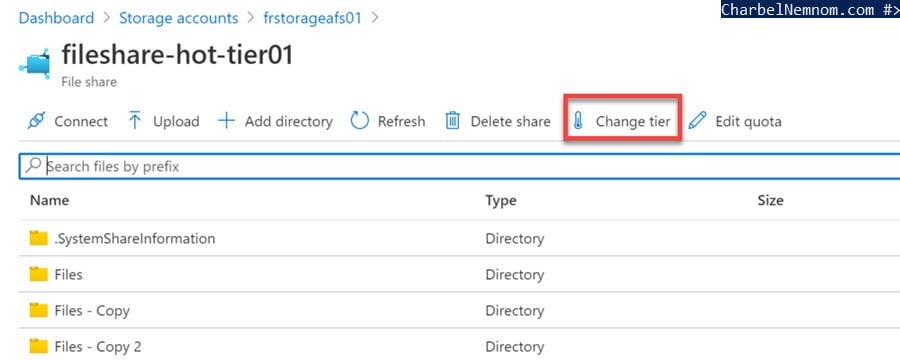Click the Files folder icon
The width and height of the screenshot is (900, 360).
pos(38,274)
